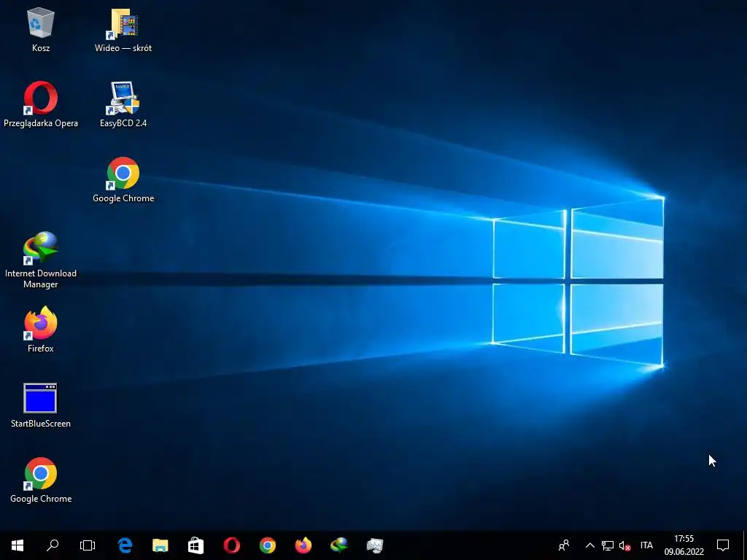Switch input language via ITA indicator
The width and height of the screenshot is (747, 560).
click(x=646, y=545)
